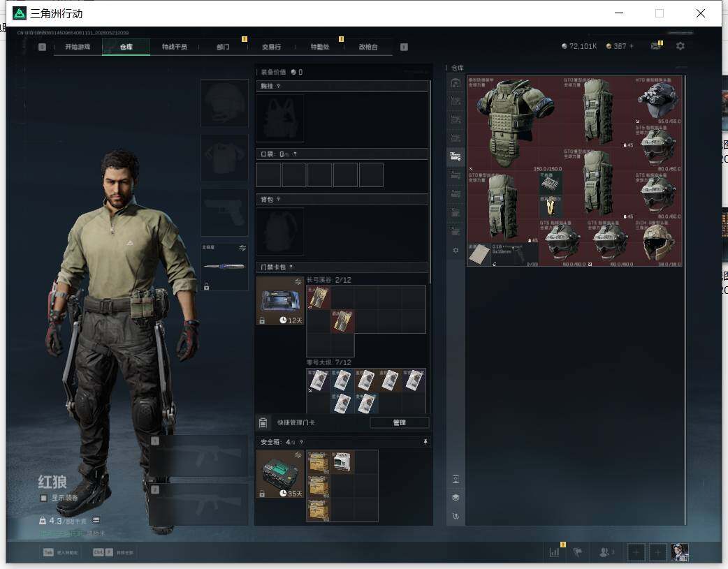Open the mail inbox icon

click(656, 46)
